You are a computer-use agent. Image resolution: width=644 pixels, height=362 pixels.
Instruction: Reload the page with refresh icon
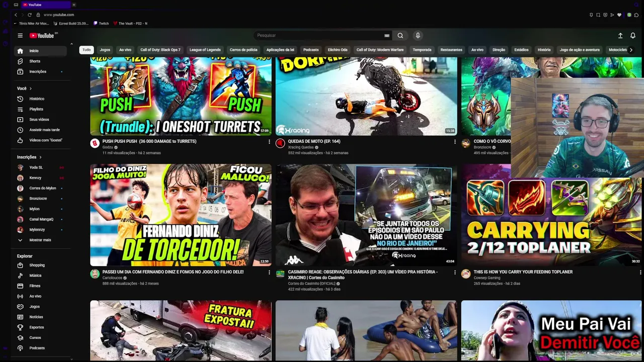click(x=30, y=15)
